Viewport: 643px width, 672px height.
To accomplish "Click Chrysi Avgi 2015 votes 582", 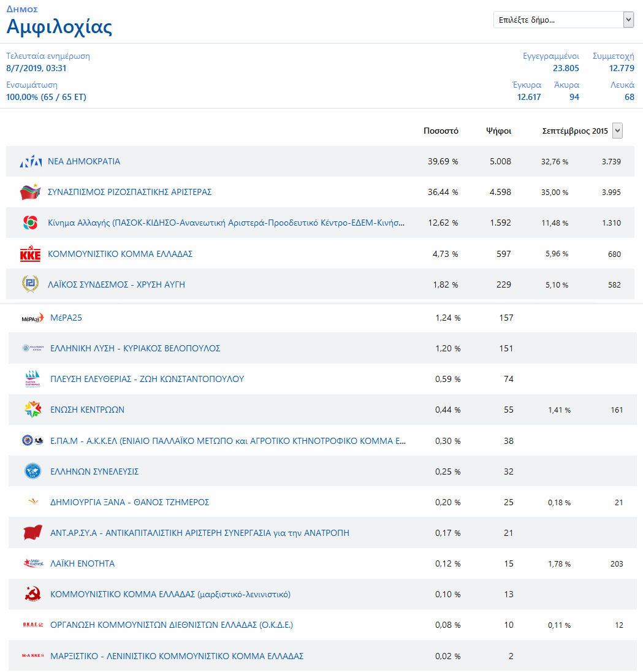I will click(x=614, y=285).
